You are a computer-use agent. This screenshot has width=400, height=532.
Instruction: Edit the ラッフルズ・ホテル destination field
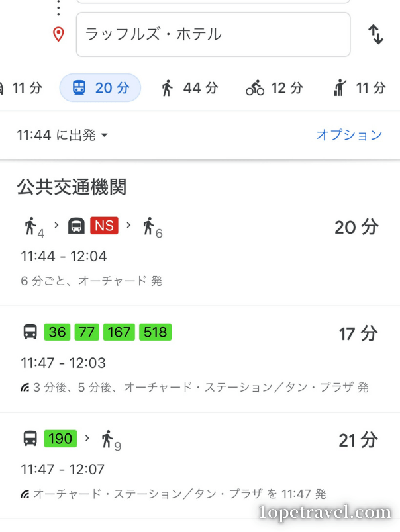(x=213, y=34)
